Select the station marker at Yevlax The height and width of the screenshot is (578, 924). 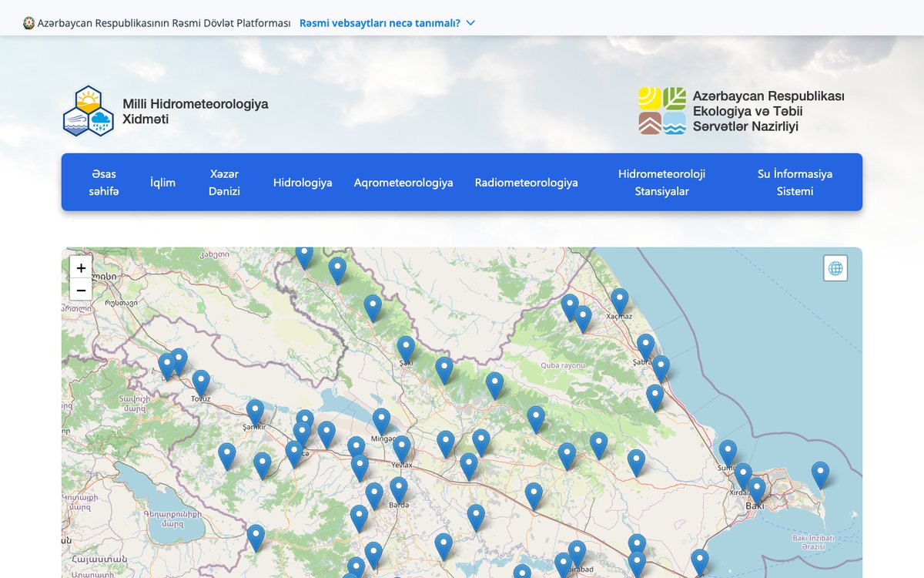[x=401, y=449]
